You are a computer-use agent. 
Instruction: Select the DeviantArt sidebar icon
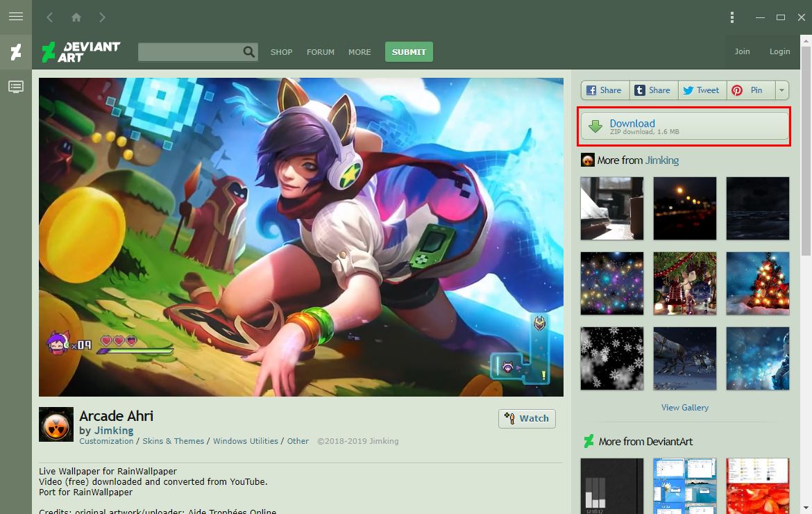coord(16,52)
